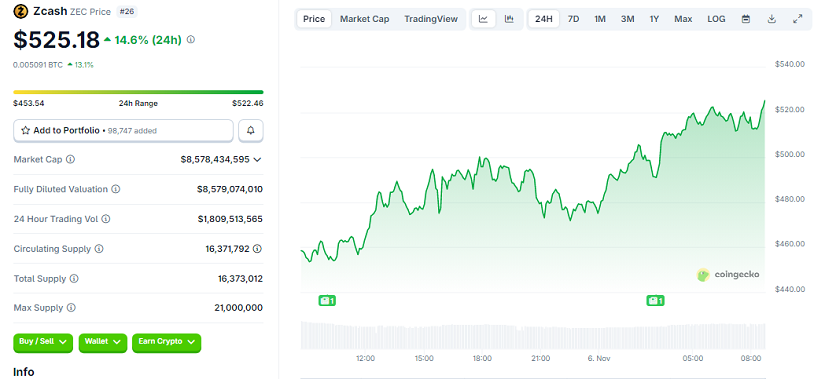Screen dimensions: 825x379
Task: Click the Add to Portfolio button
Action: coord(123,131)
